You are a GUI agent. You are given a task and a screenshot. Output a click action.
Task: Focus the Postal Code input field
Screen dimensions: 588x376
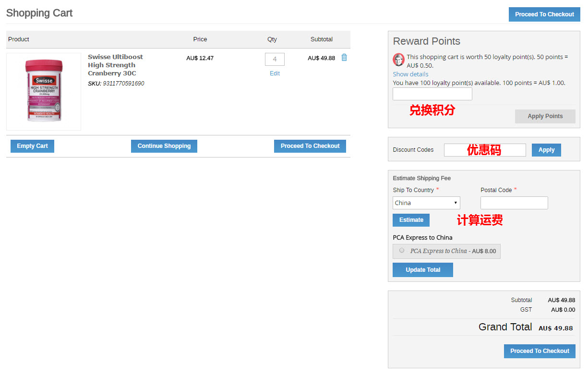tap(514, 203)
